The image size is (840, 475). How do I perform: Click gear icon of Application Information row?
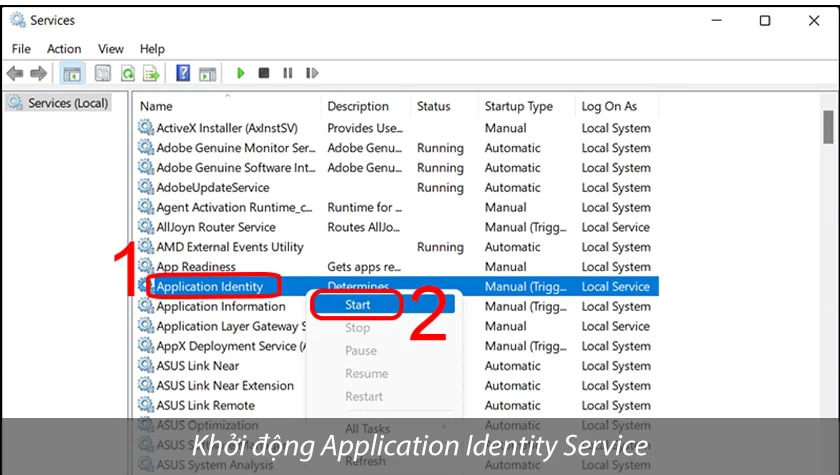pyautogui.click(x=145, y=306)
